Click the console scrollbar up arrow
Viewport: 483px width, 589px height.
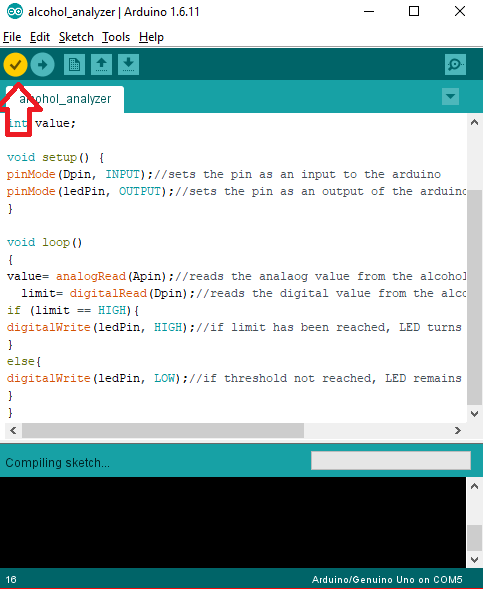(x=474, y=486)
